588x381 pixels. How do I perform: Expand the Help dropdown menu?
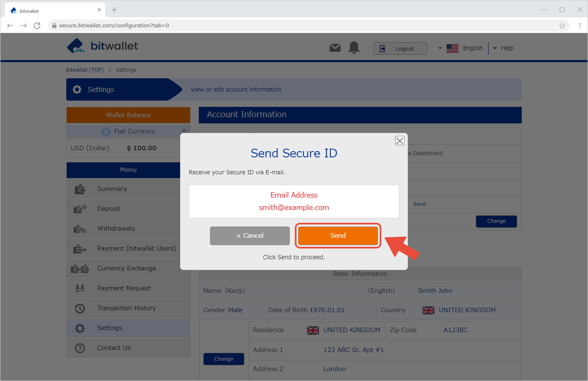pyautogui.click(x=503, y=48)
